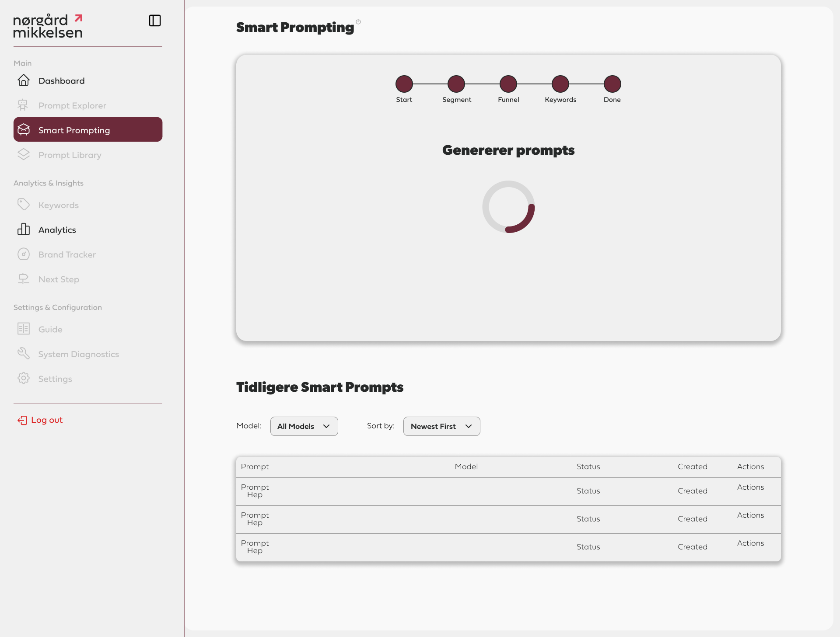Open the All Models dropdown
Image resolution: width=840 pixels, height=637 pixels.
coord(304,426)
